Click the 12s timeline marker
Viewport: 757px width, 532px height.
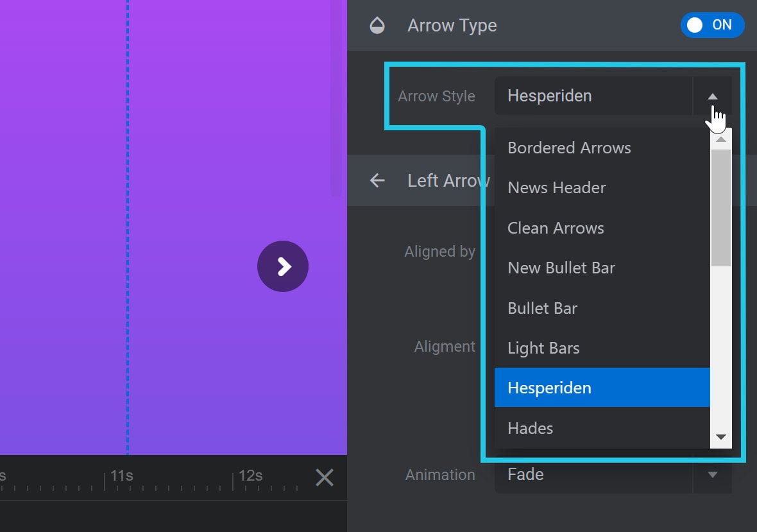click(x=251, y=476)
